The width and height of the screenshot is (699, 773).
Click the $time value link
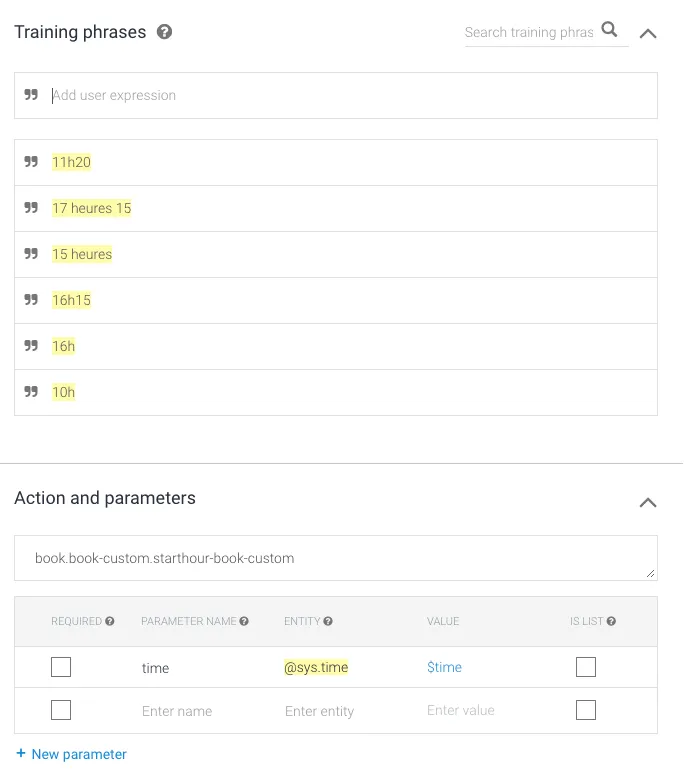[444, 667]
